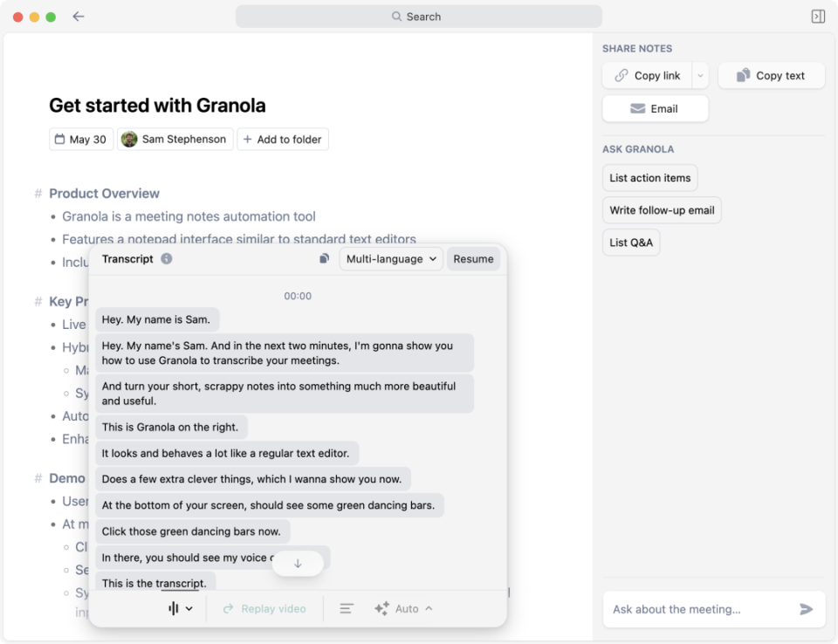Click the audio waveform bars icon
The width and height of the screenshot is (838, 644).
click(173, 608)
